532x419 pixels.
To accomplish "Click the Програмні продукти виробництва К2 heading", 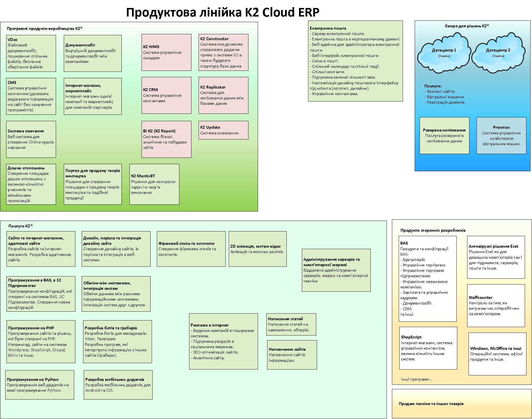I will click(45, 28).
